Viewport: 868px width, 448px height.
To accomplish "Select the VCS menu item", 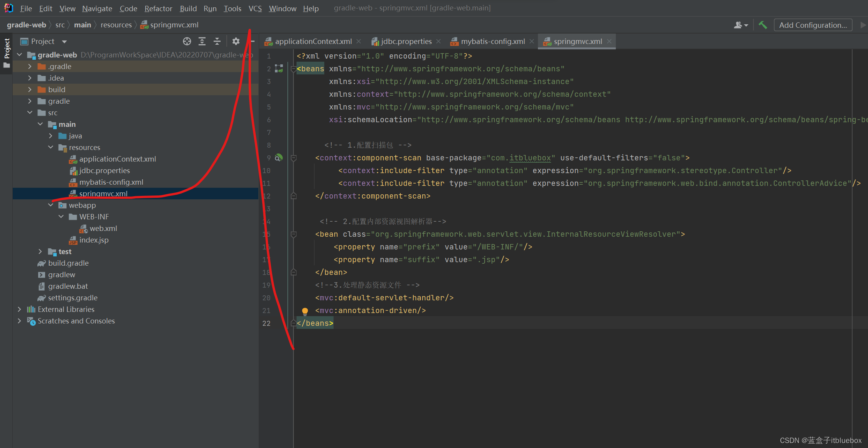I will pos(255,7).
